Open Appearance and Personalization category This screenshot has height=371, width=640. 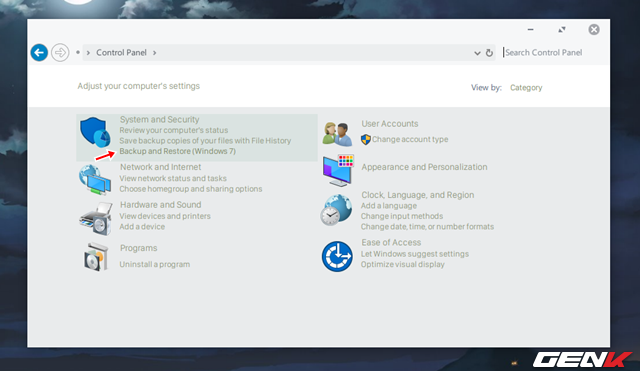point(424,167)
